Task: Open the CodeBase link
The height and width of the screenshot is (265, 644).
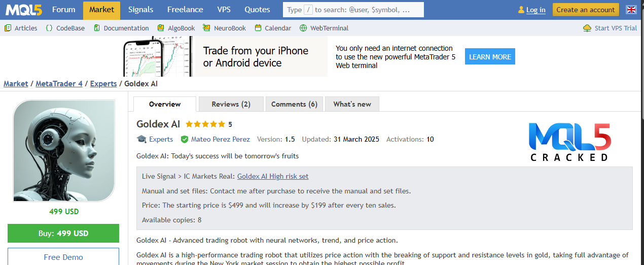Action: coord(70,28)
